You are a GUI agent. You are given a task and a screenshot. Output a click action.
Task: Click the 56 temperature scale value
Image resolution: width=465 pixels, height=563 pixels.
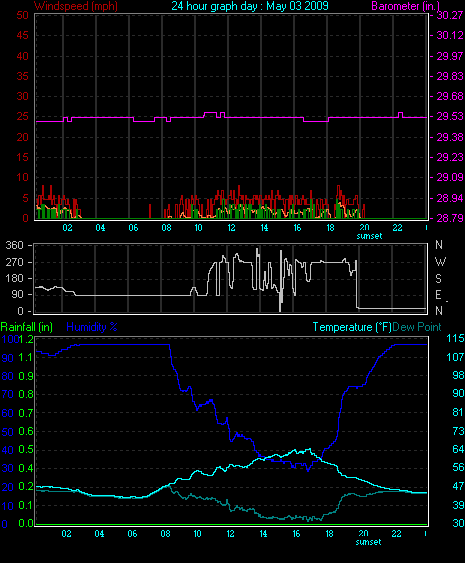[x=458, y=467]
